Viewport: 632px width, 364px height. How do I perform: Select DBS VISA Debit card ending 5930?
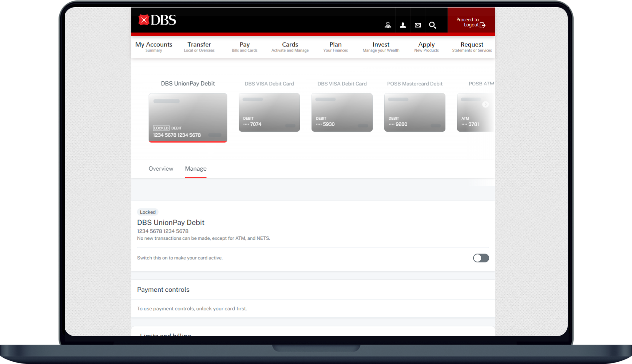(x=342, y=112)
